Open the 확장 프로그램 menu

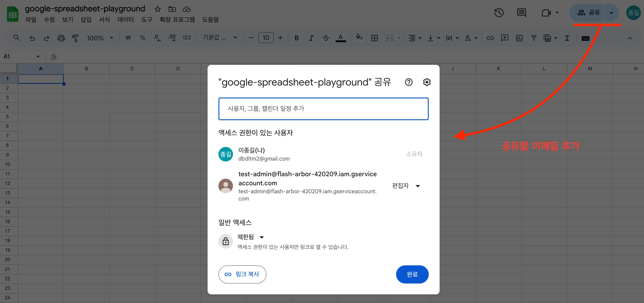(x=177, y=20)
